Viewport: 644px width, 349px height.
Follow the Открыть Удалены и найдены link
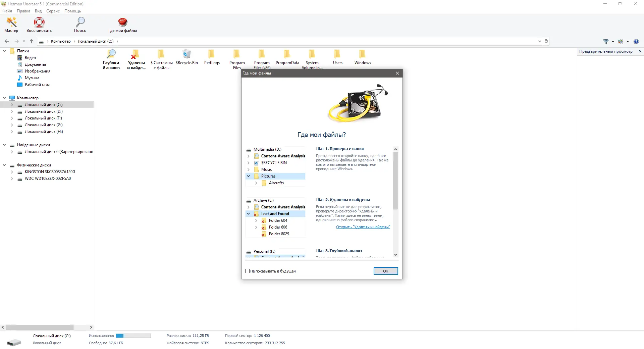pyautogui.click(x=363, y=227)
